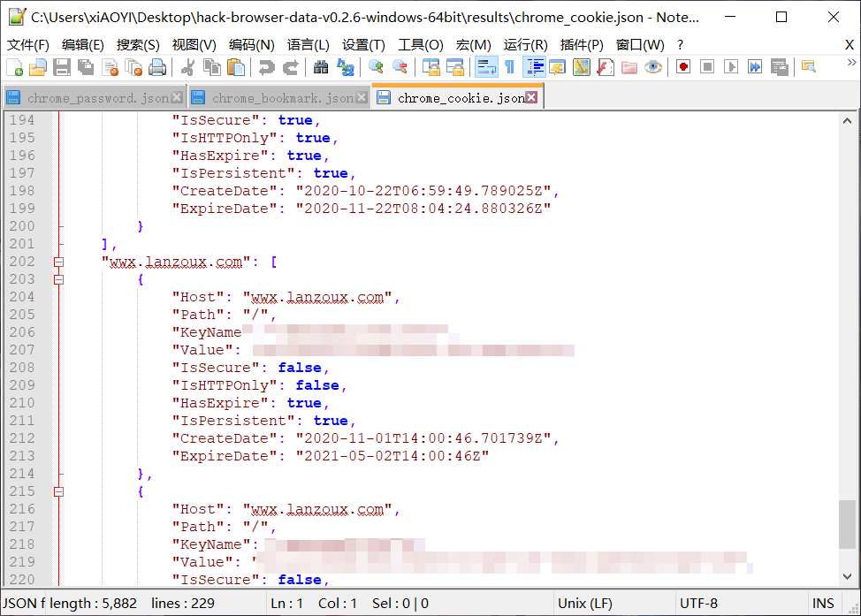Click the Undo arrow icon
Viewport: 861px width, 616px height.
(266, 67)
